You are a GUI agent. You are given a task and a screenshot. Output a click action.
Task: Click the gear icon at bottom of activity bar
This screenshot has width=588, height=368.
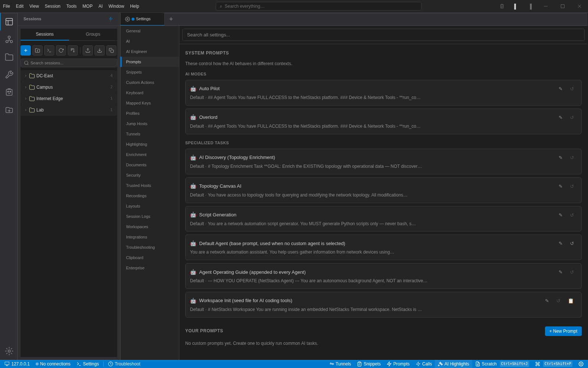[x=9, y=351]
